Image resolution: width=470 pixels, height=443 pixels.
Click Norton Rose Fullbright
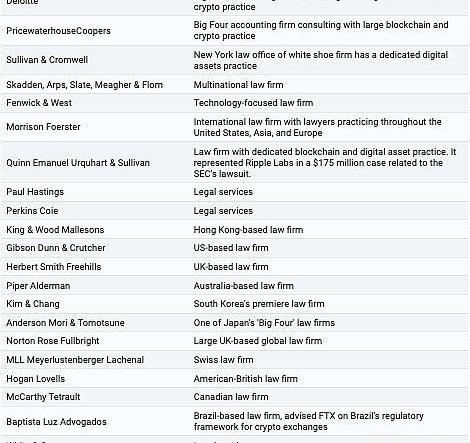pyautogui.click(x=53, y=341)
